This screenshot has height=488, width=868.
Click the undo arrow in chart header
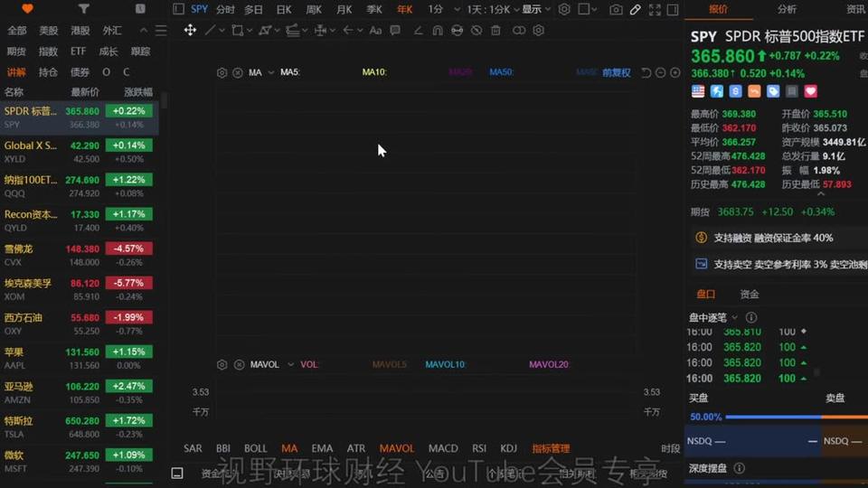(x=646, y=72)
